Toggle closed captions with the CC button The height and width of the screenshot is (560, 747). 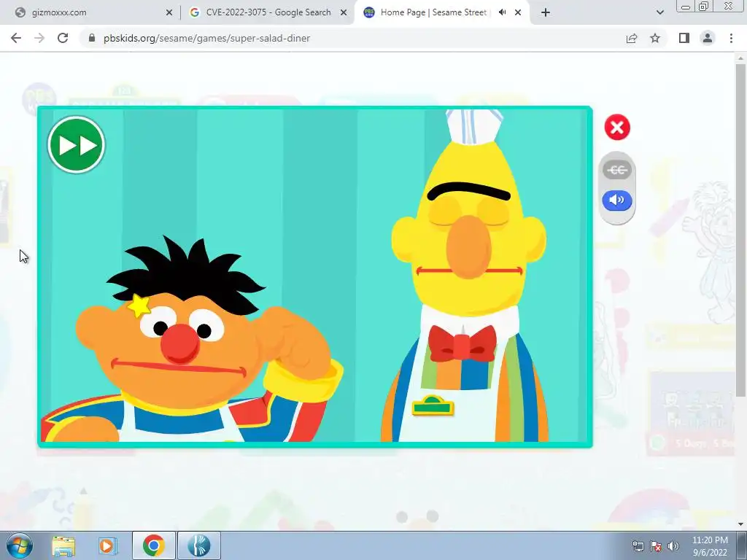pos(617,170)
